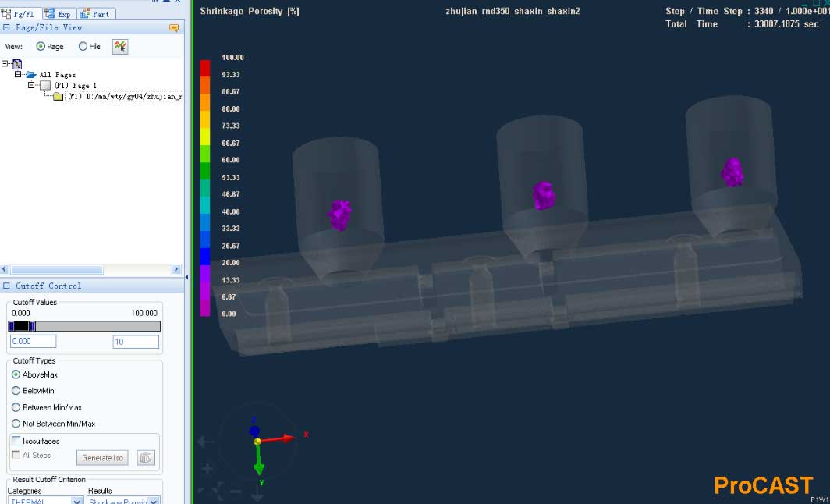This screenshot has height=504, width=830.
Task: Click the maximum handle of the cutoff slider
Action: tap(32, 326)
